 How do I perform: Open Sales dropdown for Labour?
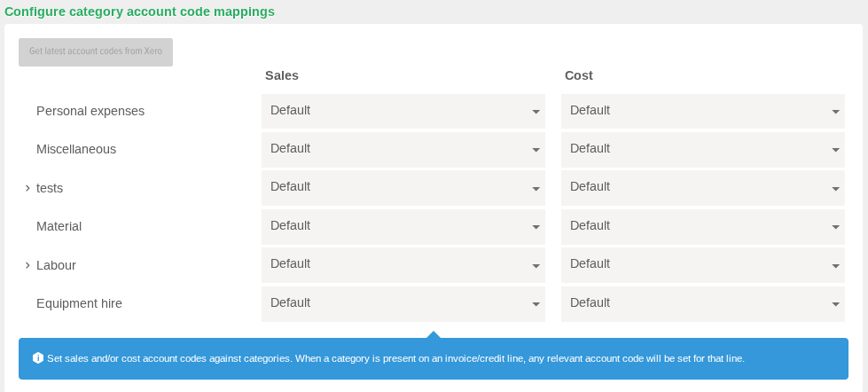pyautogui.click(x=403, y=264)
